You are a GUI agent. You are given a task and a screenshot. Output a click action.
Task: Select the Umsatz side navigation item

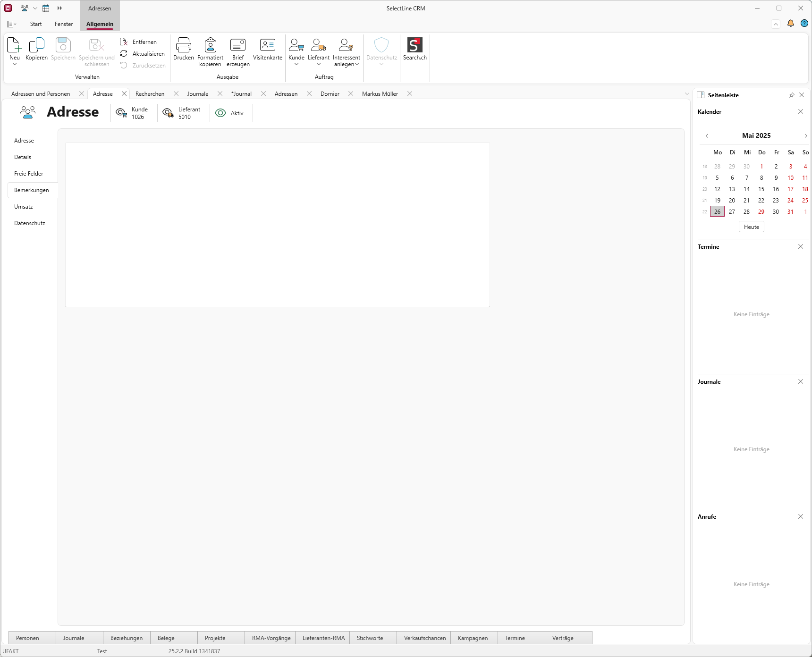point(24,207)
